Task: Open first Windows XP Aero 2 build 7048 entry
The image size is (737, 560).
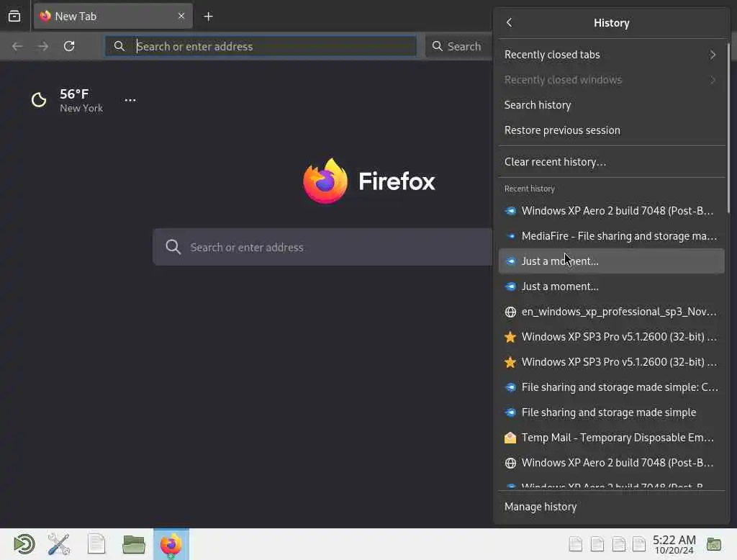Action: tap(611, 211)
